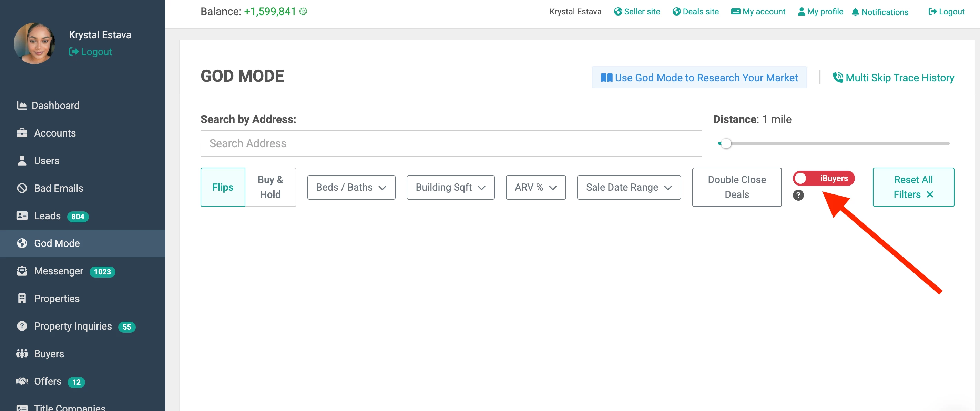Click the Offers handshake icon in sidebar
980x411 pixels.
point(22,381)
